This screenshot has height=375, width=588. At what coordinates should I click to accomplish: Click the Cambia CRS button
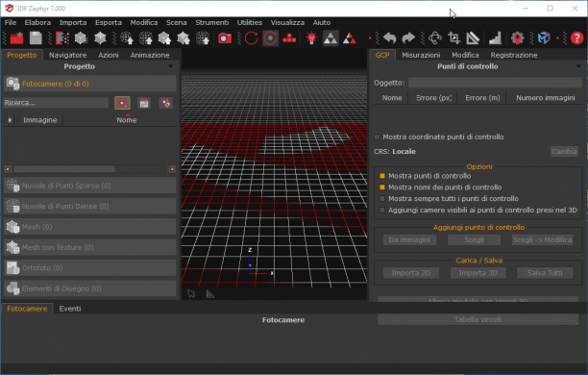[564, 152]
